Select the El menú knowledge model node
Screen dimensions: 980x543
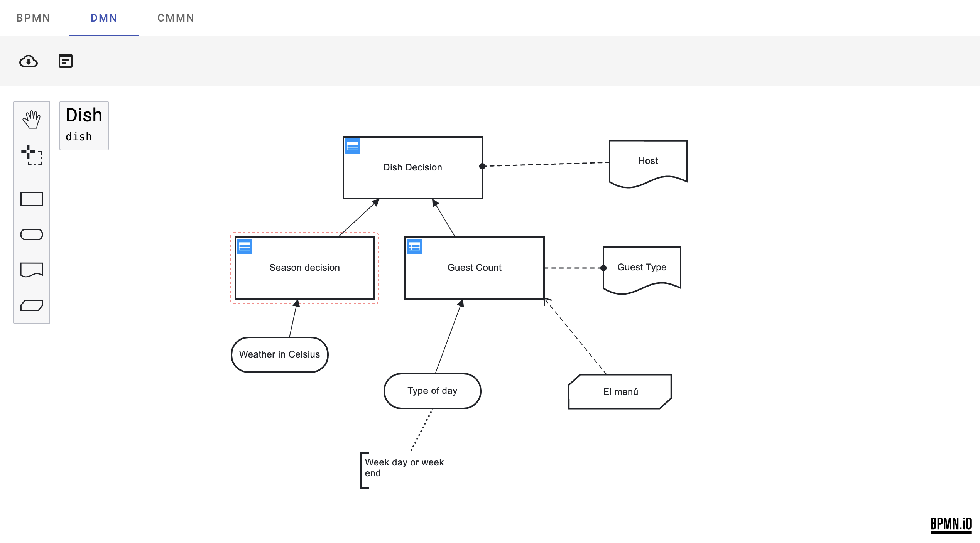click(x=620, y=391)
